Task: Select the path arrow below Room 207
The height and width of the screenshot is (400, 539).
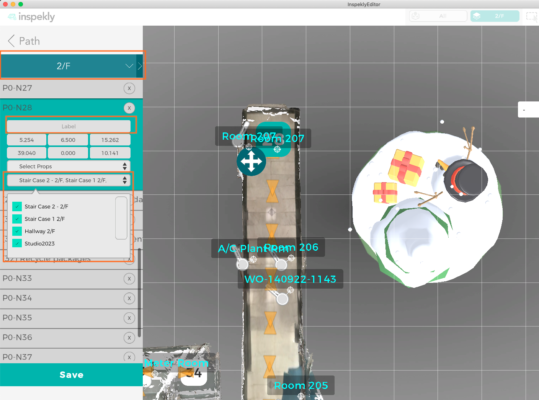Action: pos(272,191)
